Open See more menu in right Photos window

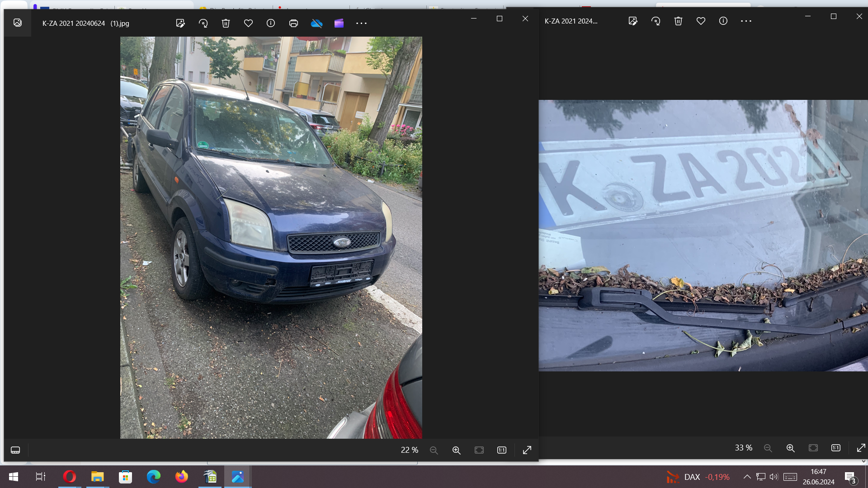(746, 21)
